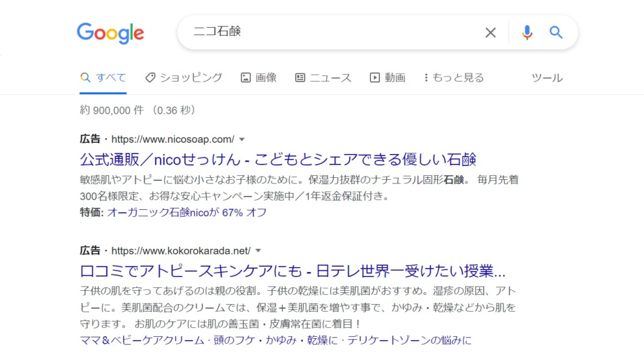The width and height of the screenshot is (644, 355).
Task: Open the 動画 tab
Action: (387, 77)
